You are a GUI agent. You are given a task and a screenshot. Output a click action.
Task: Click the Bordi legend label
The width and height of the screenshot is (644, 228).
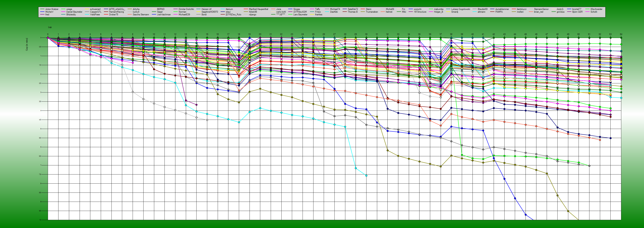tap(204, 15)
